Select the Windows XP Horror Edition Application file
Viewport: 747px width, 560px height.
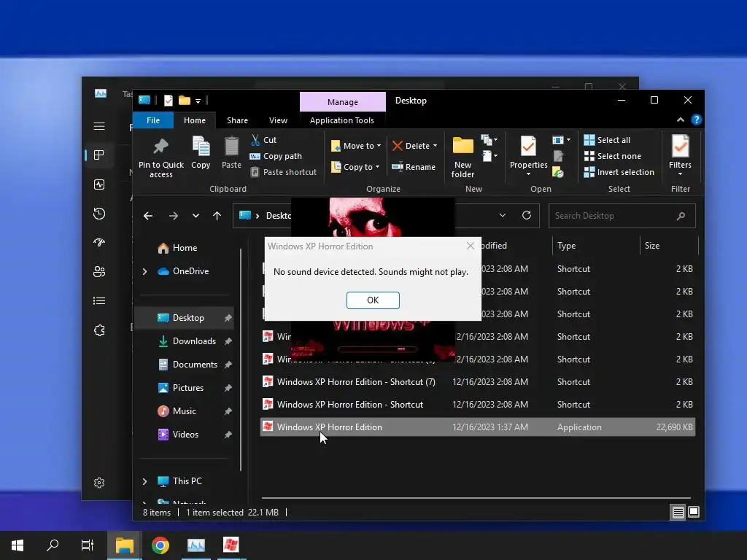pos(478,427)
